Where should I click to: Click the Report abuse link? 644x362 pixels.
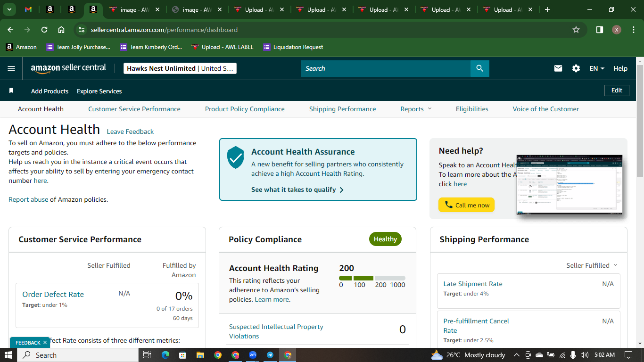tap(28, 199)
